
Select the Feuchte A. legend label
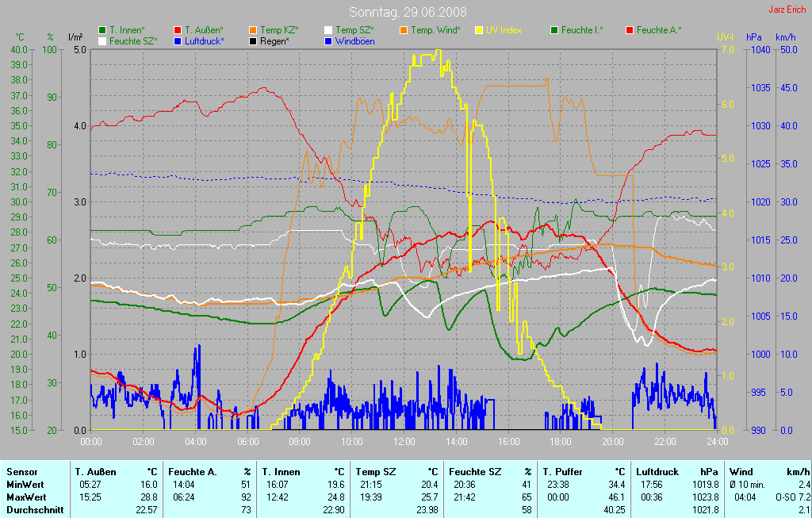[658, 30]
